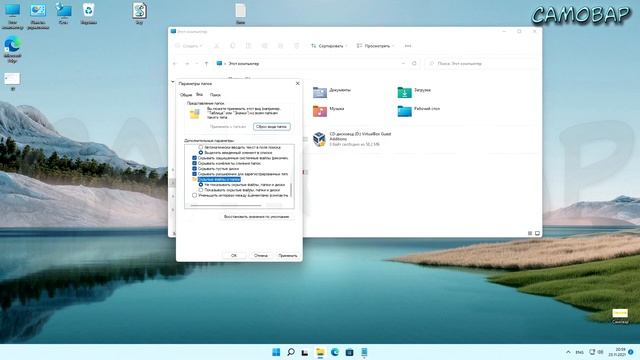Switch Explorer to details view icon

530,233
